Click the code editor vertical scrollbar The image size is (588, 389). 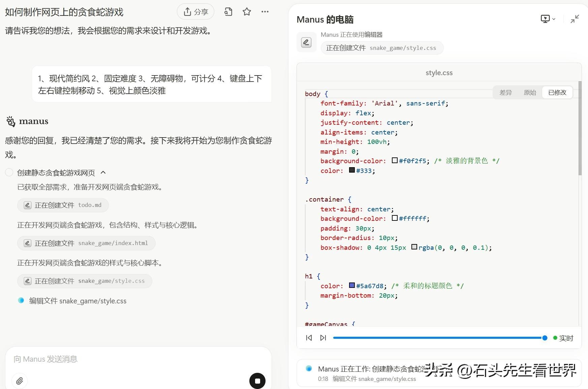(580, 128)
